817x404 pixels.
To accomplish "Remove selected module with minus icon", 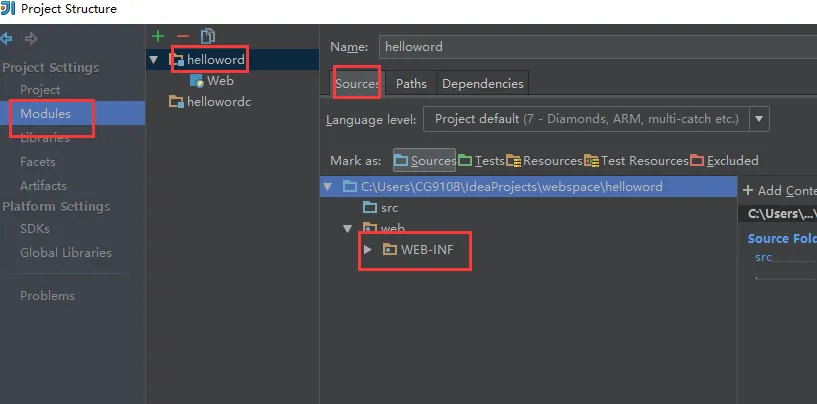I will coord(182,36).
